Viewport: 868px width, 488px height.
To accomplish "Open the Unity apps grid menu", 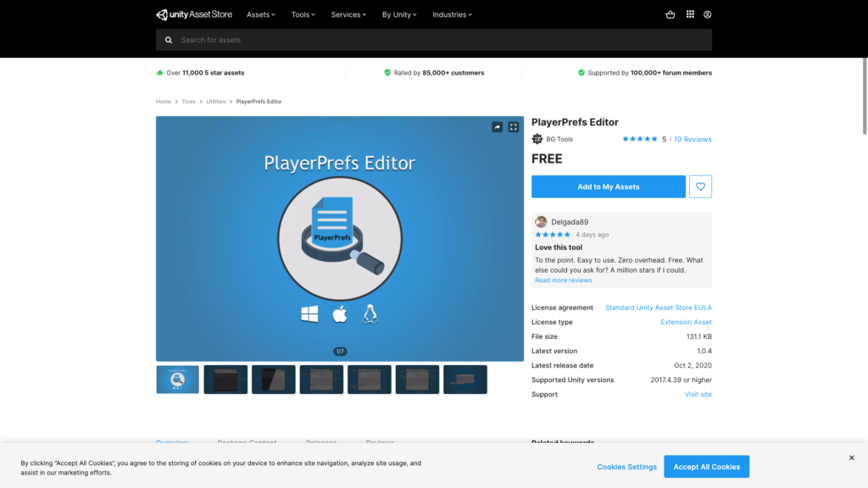I will pos(690,14).
